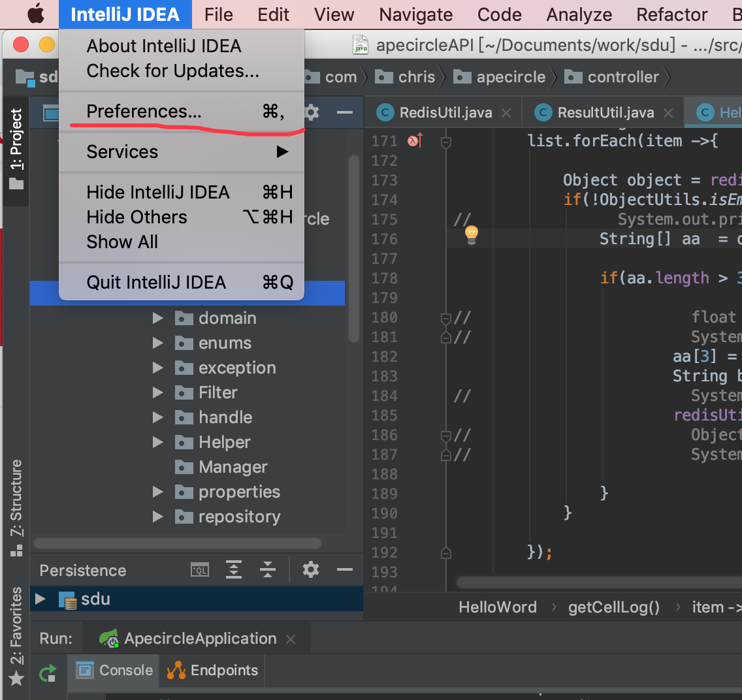Viewport: 742px width, 700px height.
Task: Open the Console tool window tab
Action: tap(112, 670)
